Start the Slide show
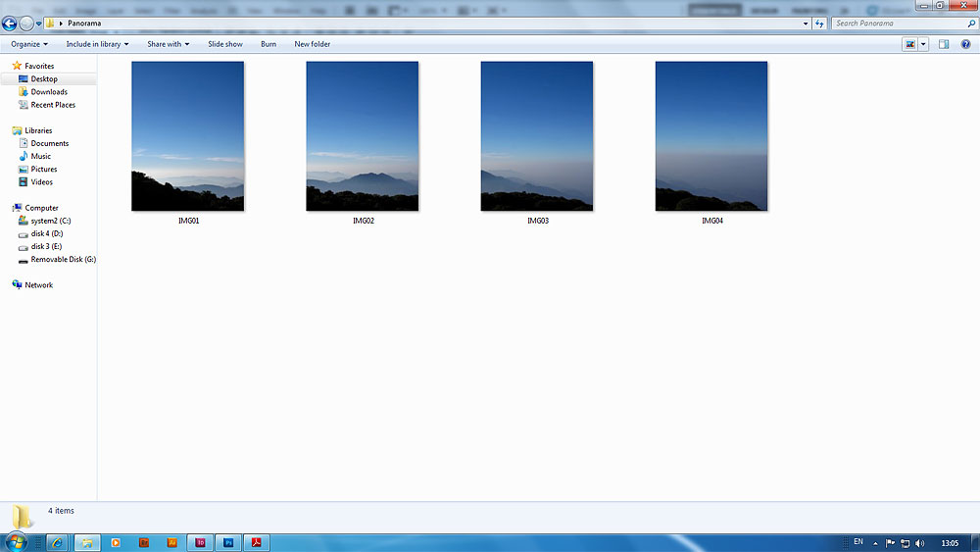 tap(224, 44)
